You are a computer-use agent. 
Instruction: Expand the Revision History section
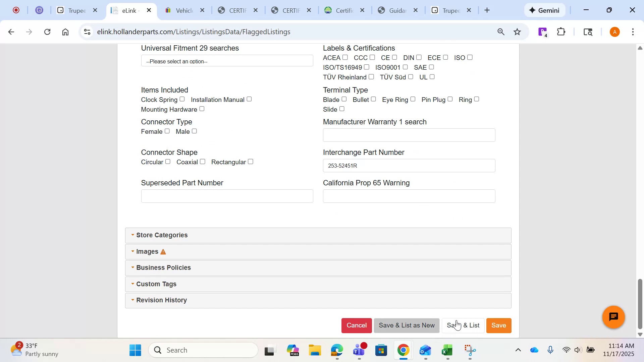point(161,300)
